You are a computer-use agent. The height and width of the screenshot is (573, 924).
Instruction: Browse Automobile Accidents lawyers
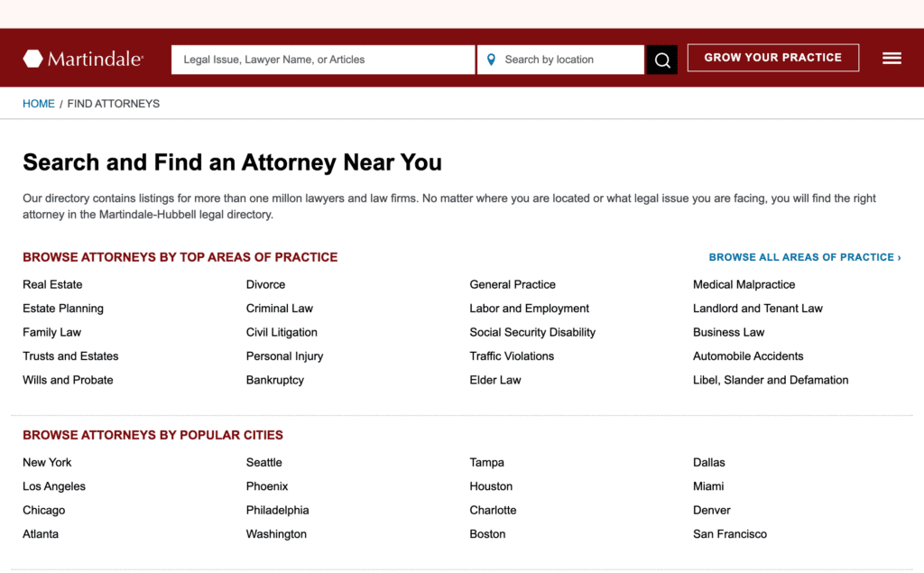(x=748, y=356)
